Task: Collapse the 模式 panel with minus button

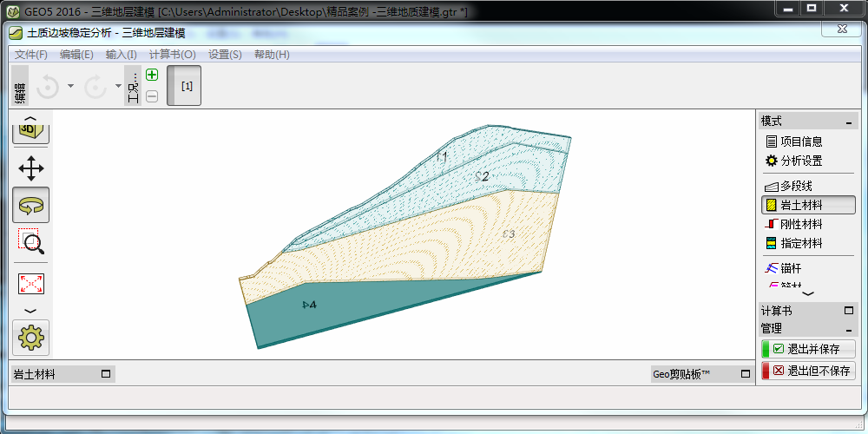Action: 848,122
